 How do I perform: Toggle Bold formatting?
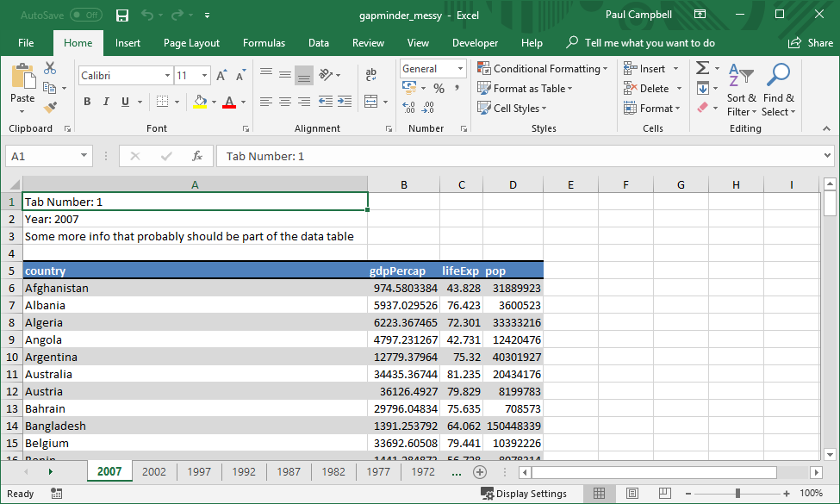[x=87, y=101]
